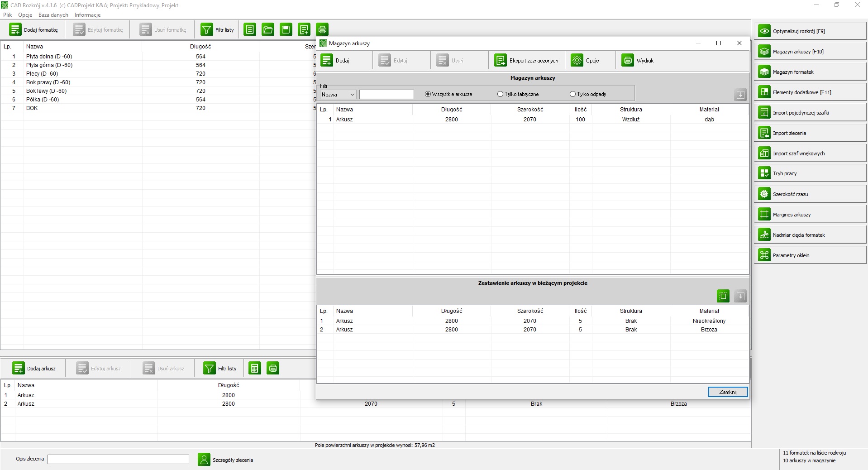Image resolution: width=868 pixels, height=470 pixels.
Task: Select the Wszystkie arkusze radio button
Action: [428, 94]
